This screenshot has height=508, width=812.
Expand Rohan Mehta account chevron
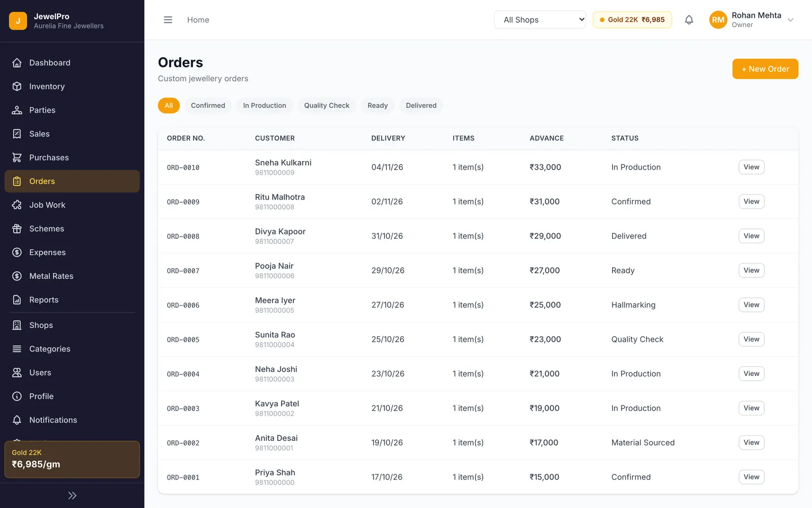pos(790,20)
